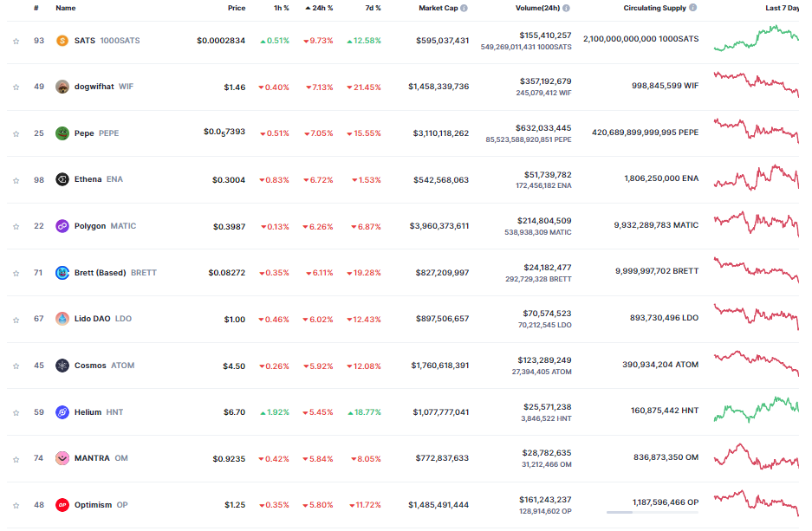Open Market Cap info tooltip icon
The height and width of the screenshot is (531, 812).
click(x=464, y=8)
